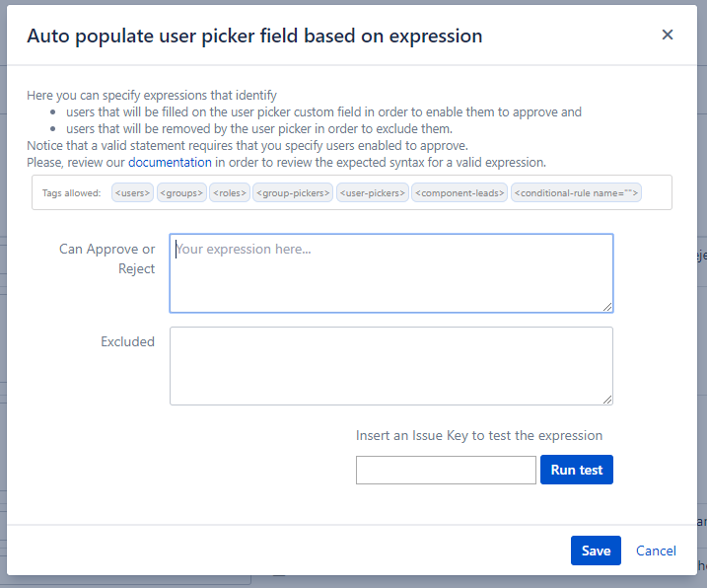Click the Can Approve or Reject label

click(106, 258)
